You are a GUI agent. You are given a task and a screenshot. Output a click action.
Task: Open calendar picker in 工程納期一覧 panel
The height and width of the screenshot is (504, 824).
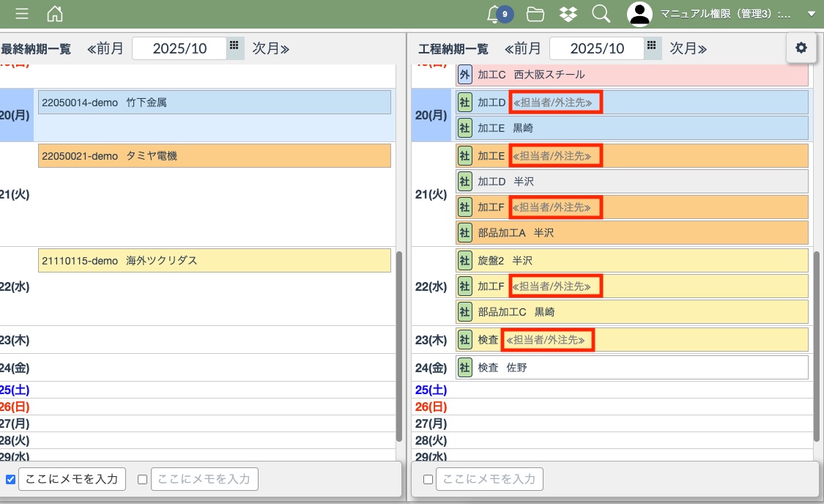coord(652,45)
